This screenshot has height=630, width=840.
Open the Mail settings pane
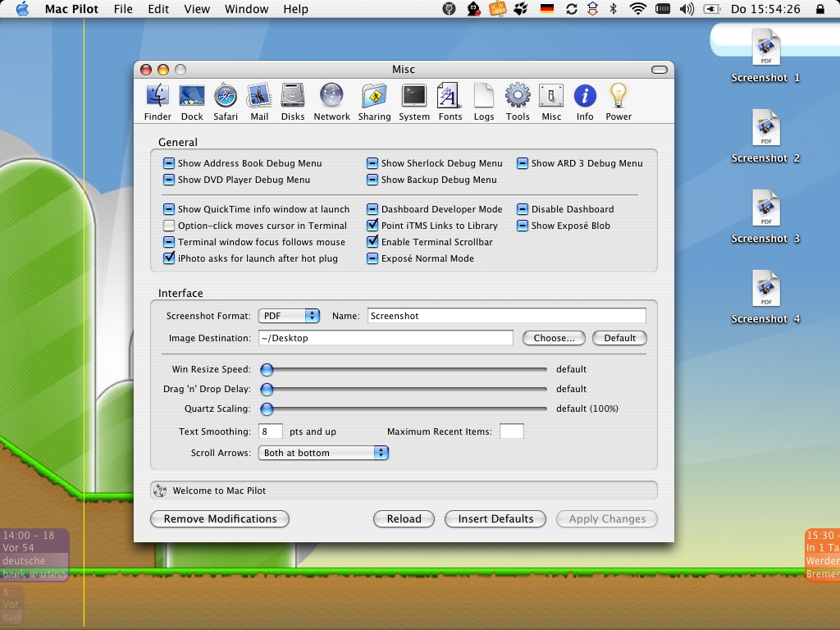259,102
